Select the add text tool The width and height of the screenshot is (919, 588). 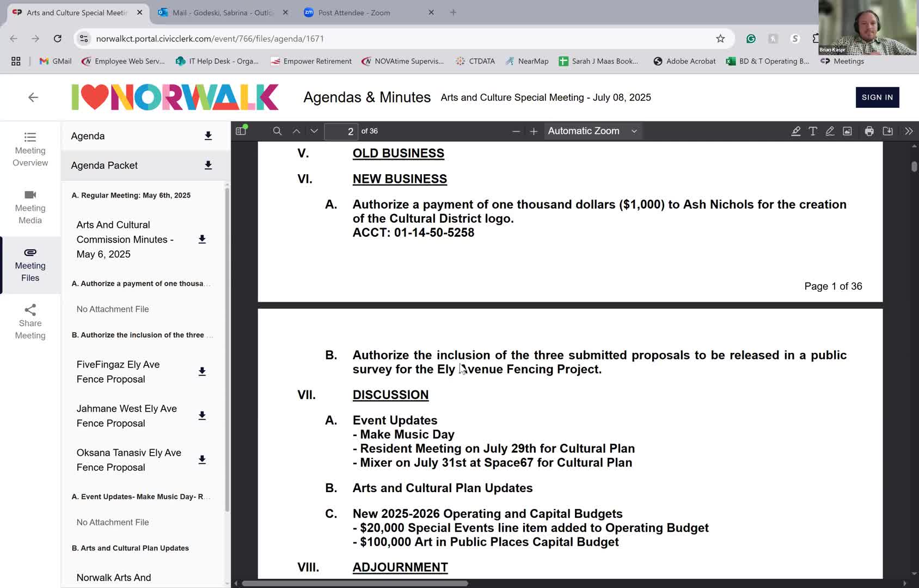tap(813, 131)
